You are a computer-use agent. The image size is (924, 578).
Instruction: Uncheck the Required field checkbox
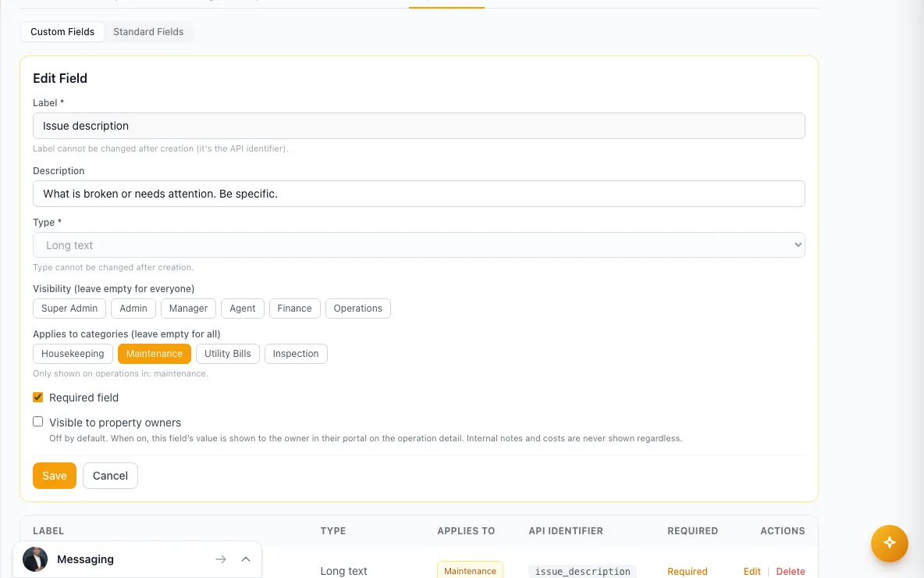[x=37, y=397]
